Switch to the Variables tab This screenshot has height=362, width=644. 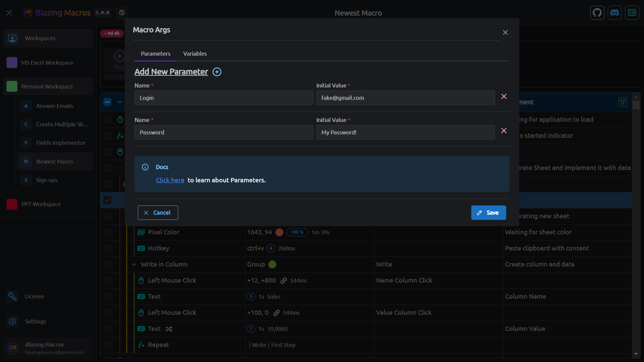195,54
